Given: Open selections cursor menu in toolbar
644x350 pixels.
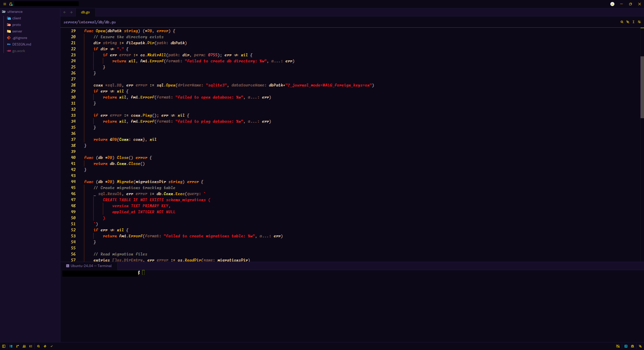Looking at the screenshot, I should (x=633, y=22).
